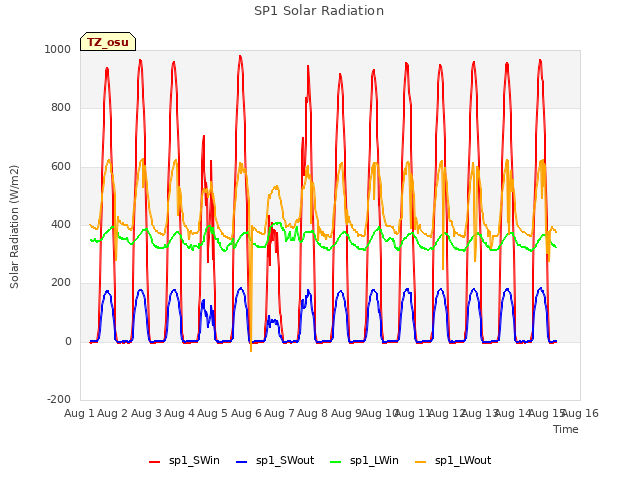The width and height of the screenshot is (640, 480).
Task: Click the Aug 8 x-axis tick label
Action: [312, 413]
